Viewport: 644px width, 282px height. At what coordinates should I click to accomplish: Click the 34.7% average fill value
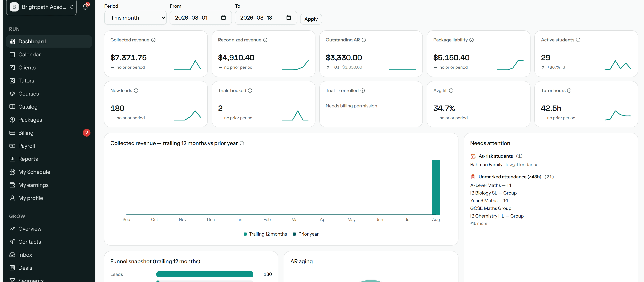pyautogui.click(x=444, y=108)
